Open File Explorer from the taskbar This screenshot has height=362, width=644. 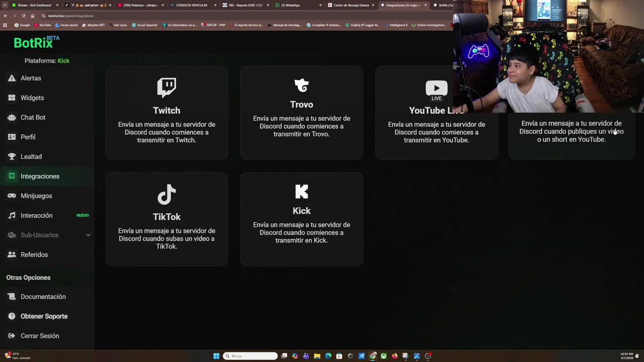pos(317,356)
